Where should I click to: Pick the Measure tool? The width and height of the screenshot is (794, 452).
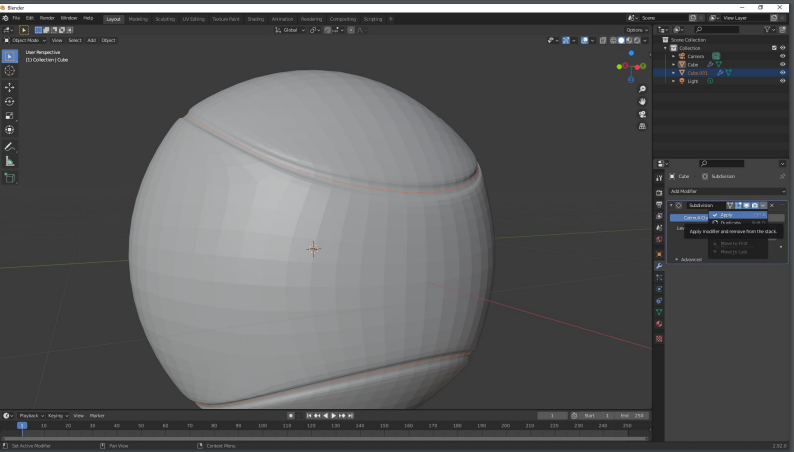coord(10,161)
